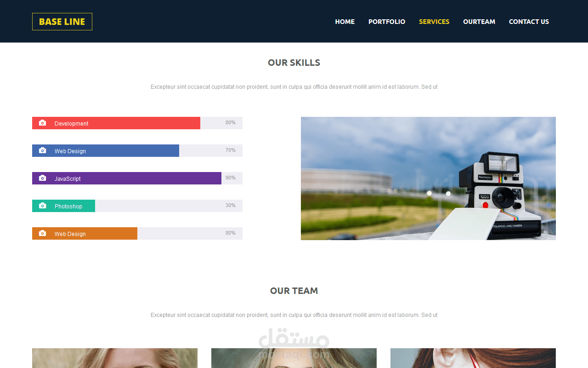Open the OURTEAM nav item
Viewport: 588px width, 368px height.
479,22
